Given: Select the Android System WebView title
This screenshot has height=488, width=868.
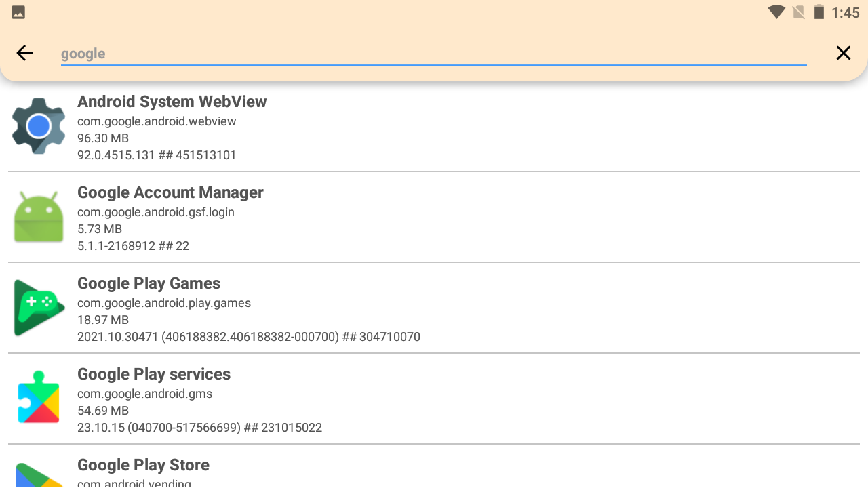Looking at the screenshot, I should click(172, 102).
